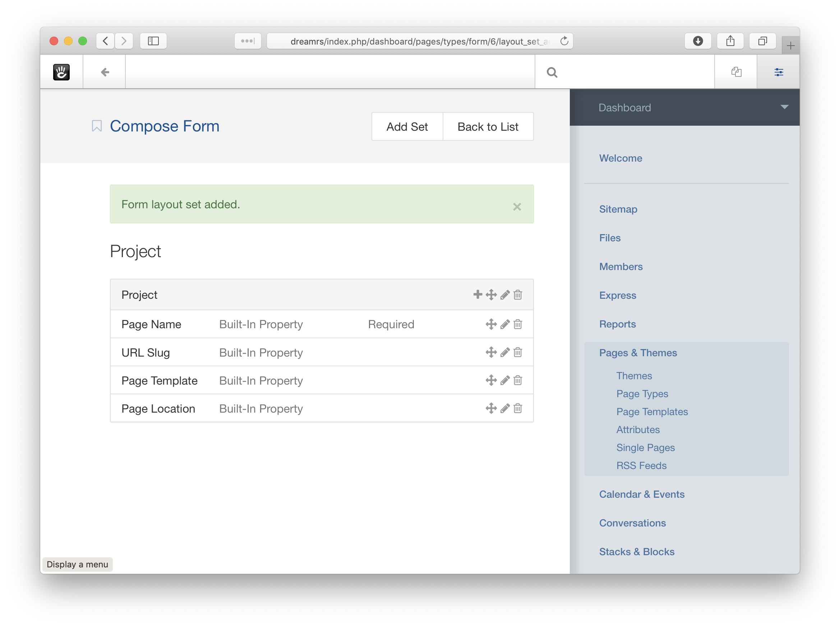Toggle the Compose Form bookmark icon
Screen dimensions: 840x627
click(x=97, y=126)
